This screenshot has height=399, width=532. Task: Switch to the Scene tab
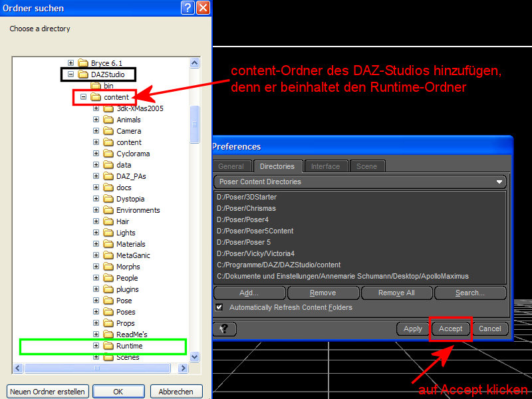(367, 166)
